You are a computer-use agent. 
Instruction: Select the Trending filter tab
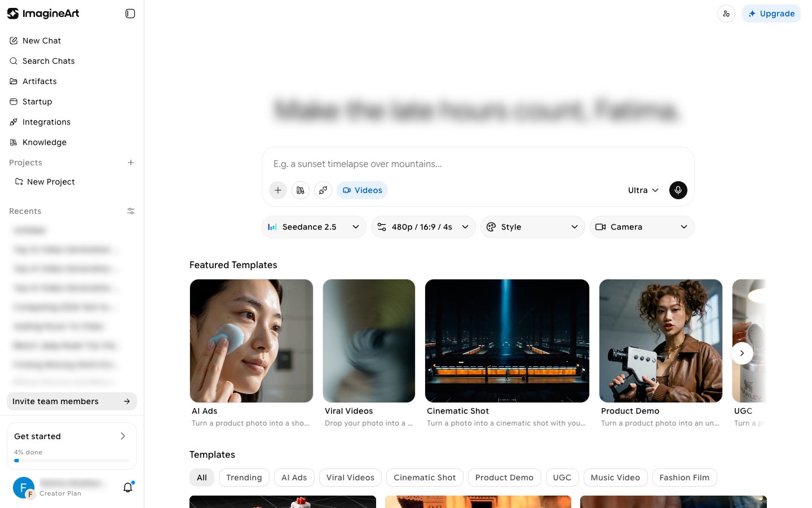point(244,478)
